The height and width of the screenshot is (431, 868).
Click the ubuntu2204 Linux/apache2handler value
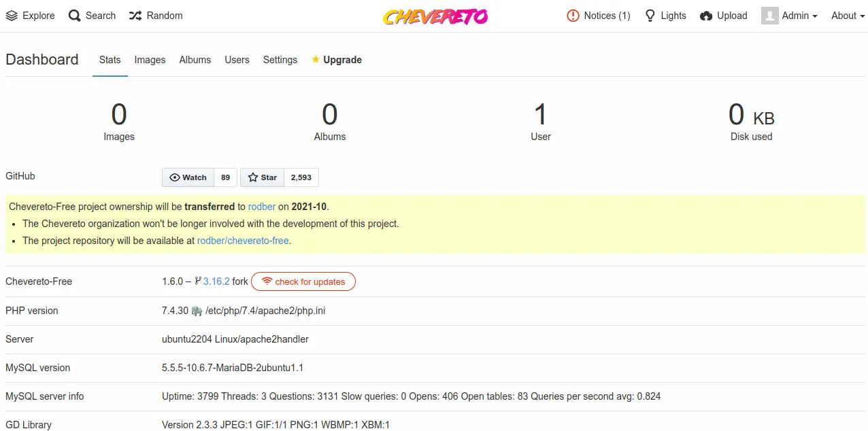click(x=235, y=339)
